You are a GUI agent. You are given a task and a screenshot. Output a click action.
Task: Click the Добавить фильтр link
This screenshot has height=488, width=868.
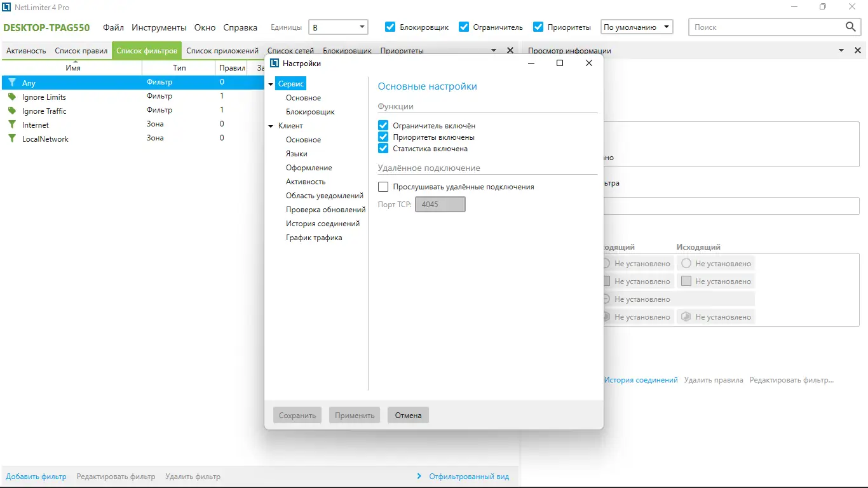(x=36, y=477)
